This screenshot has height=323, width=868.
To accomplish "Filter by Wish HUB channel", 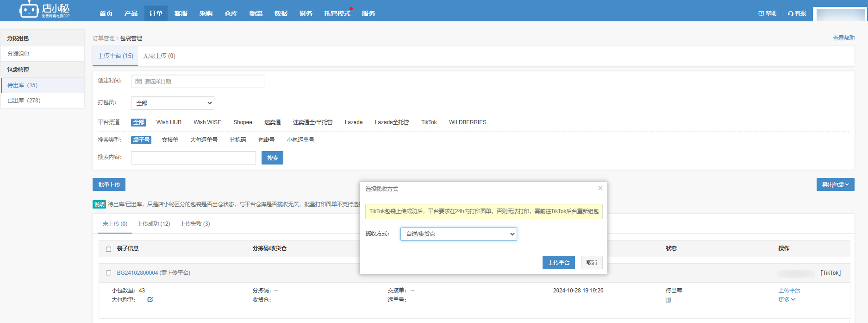I will [x=169, y=122].
